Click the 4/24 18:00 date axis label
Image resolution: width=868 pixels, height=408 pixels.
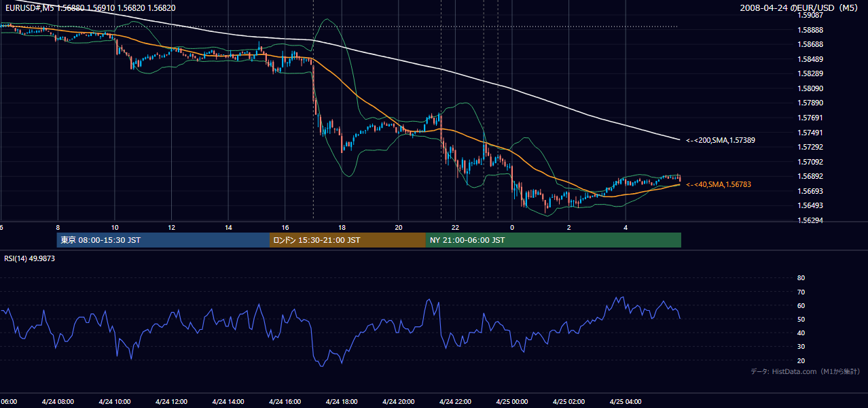[342, 402]
